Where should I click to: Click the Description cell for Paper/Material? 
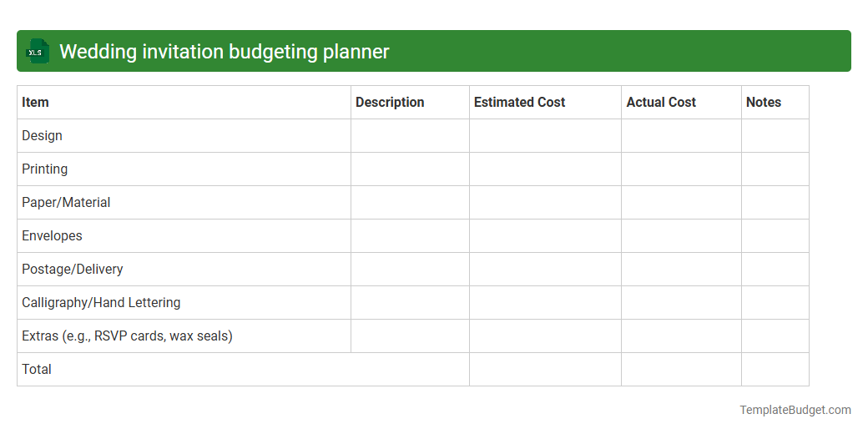click(x=410, y=203)
